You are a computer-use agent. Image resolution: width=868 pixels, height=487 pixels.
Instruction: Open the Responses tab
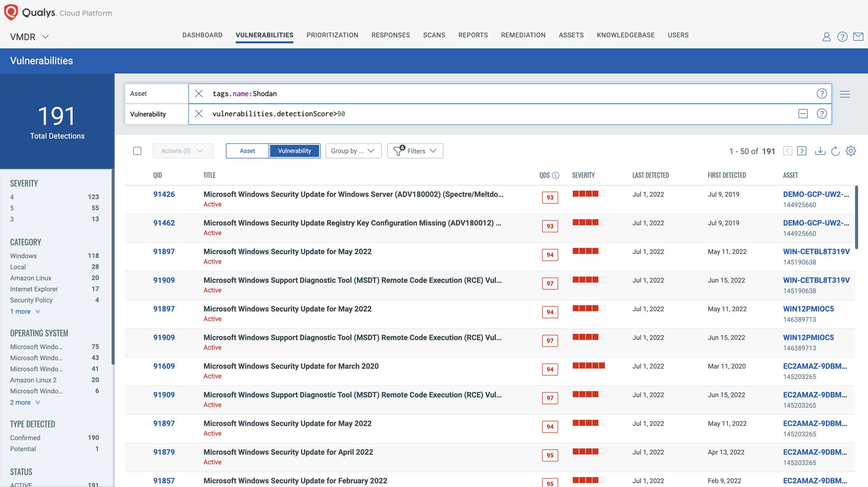(x=391, y=35)
